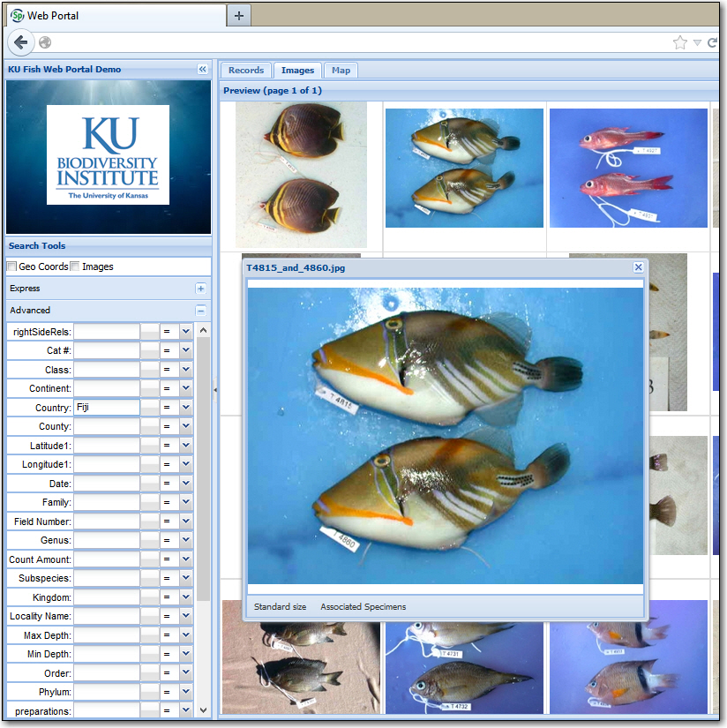727x728 pixels.
Task: Click scroll-down arrow of Advanced search list
Action: pyautogui.click(x=203, y=709)
